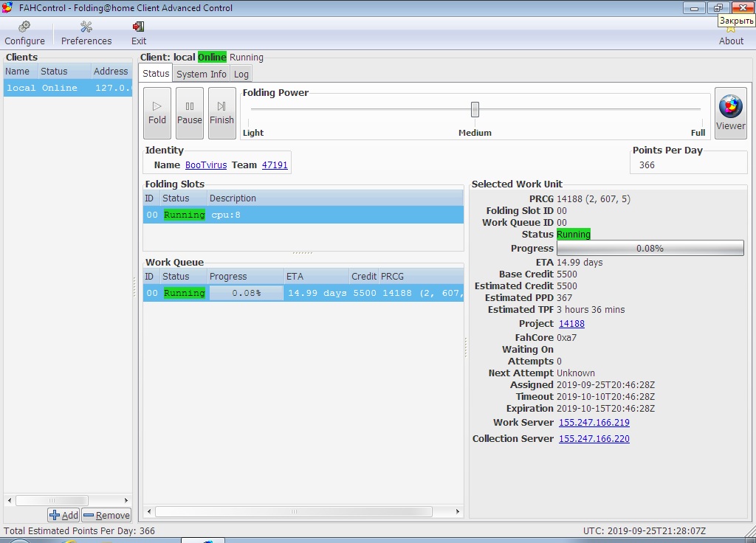Viewport: 756px width, 543px height.
Task: Click the clients list left scroll arrow
Action: [10, 501]
